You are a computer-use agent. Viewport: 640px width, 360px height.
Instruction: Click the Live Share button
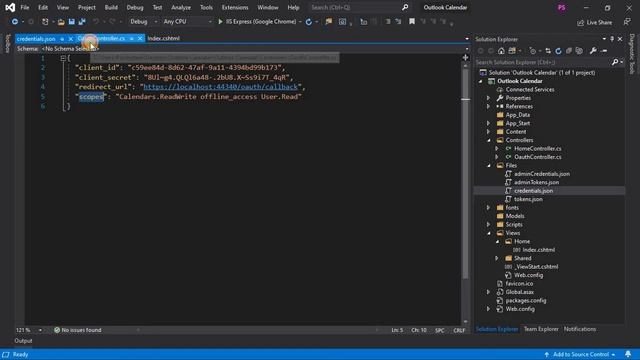(595, 22)
